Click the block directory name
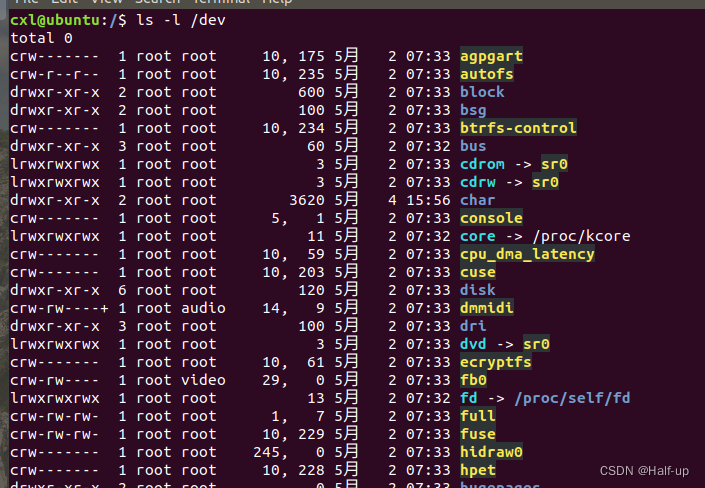 pos(482,92)
